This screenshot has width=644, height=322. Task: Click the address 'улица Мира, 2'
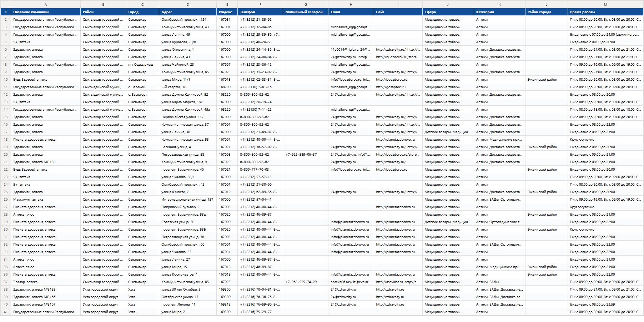pyautogui.click(x=188, y=312)
